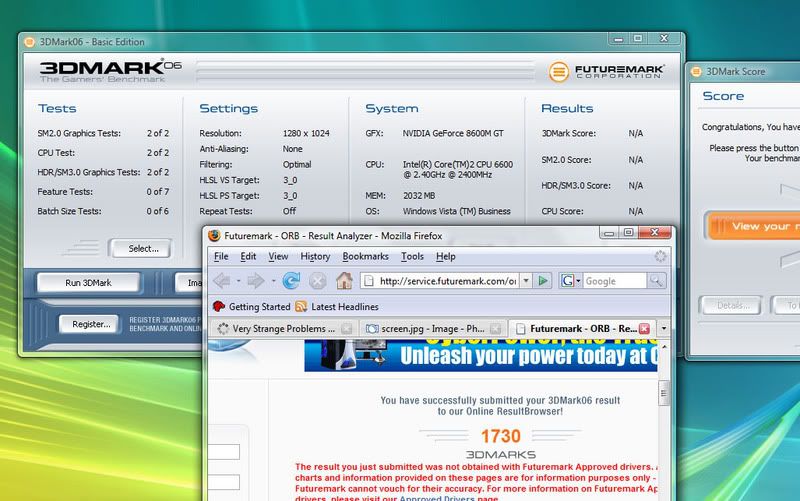Maximize the Firefox window
The image size is (800, 501).
[629, 233]
